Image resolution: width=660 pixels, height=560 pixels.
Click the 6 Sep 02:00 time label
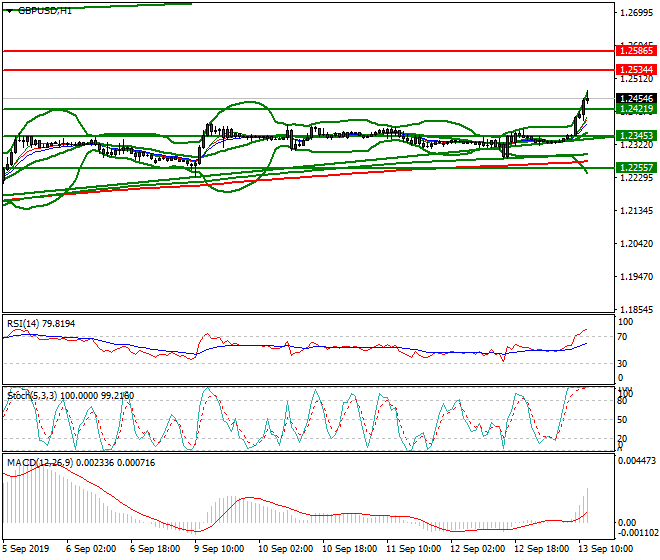coord(91,549)
